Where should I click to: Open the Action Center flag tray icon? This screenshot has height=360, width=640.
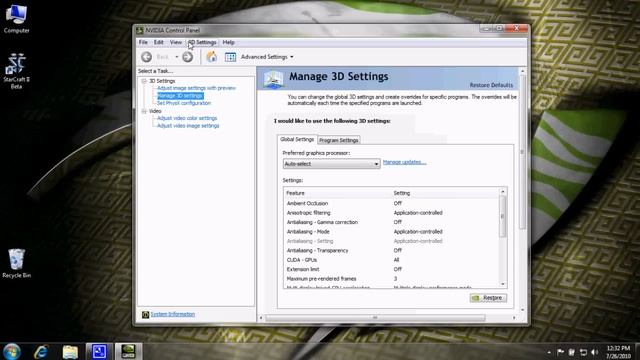pyautogui.click(x=560, y=352)
